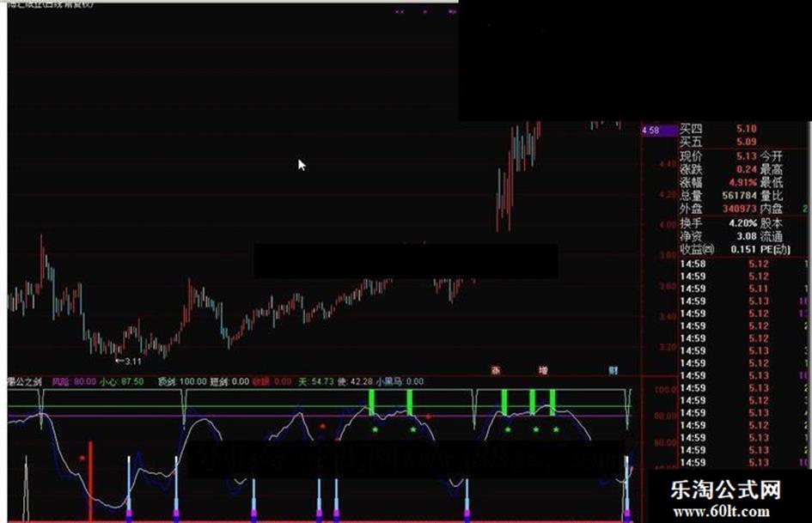Select the 14:59 tick priced 5.11

click(x=745, y=289)
